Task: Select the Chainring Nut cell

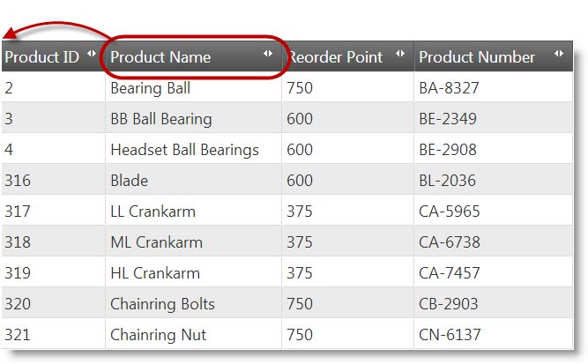Action: (x=158, y=335)
